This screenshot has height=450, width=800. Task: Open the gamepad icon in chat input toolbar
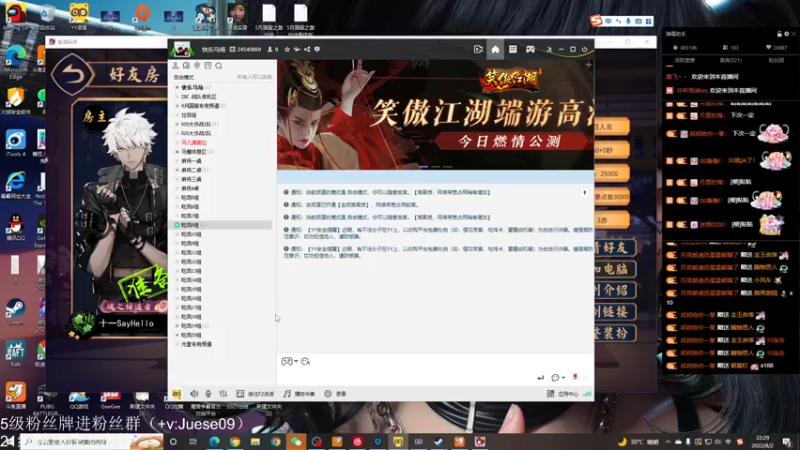(x=287, y=361)
